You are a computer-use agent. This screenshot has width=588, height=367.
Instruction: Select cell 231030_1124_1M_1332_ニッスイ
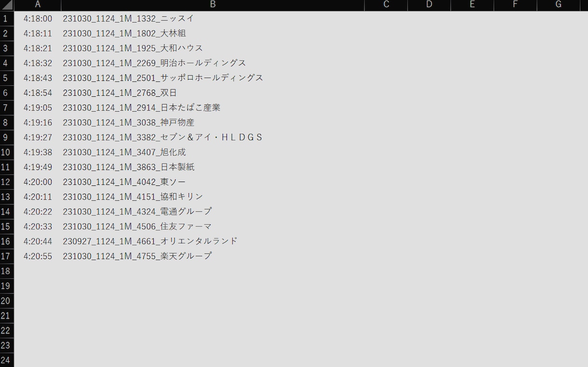coord(213,18)
